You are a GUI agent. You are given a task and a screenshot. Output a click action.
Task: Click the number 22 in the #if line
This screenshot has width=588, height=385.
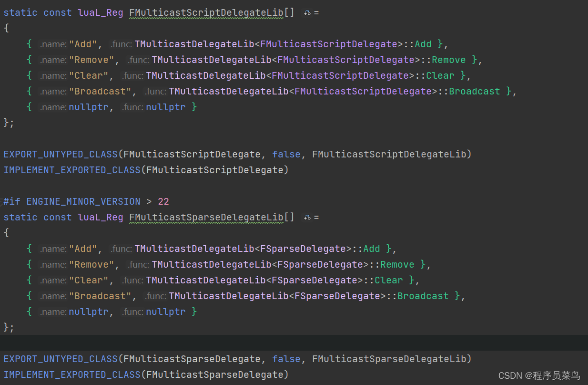click(163, 201)
